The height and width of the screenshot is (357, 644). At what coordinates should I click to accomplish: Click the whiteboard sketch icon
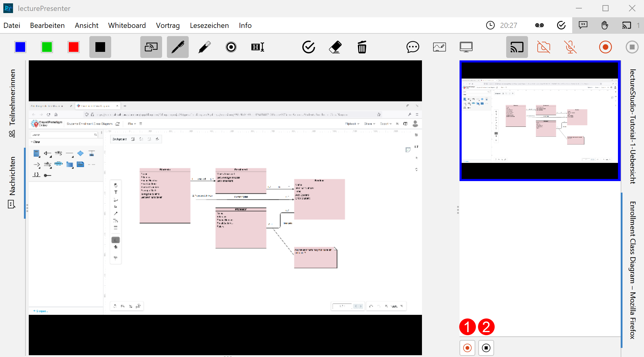point(439,47)
